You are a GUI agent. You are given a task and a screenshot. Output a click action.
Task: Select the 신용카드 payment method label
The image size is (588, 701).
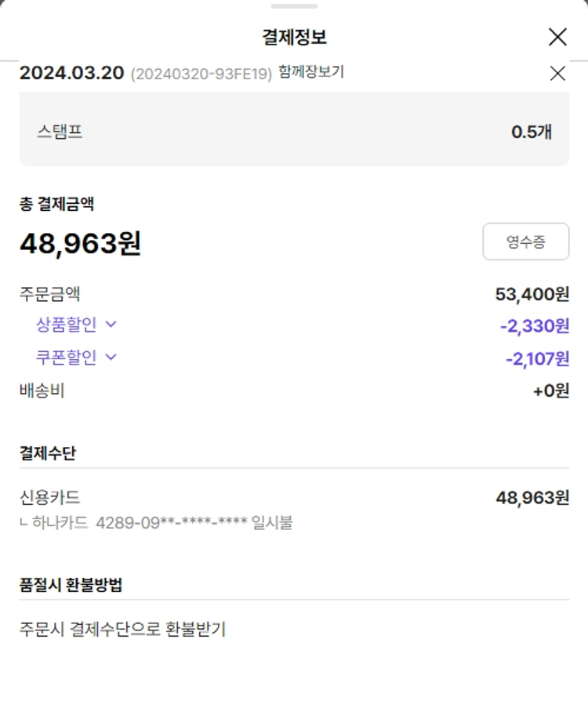(49, 496)
